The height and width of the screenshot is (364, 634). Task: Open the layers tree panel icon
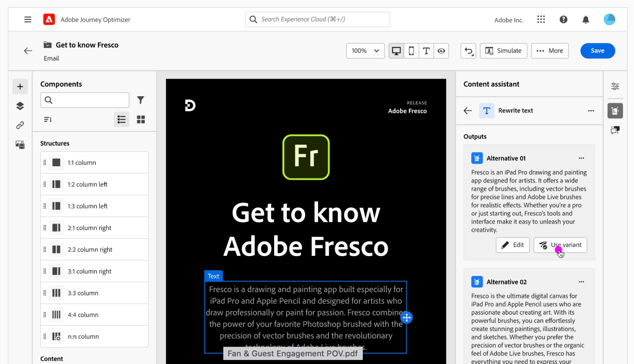tap(20, 106)
